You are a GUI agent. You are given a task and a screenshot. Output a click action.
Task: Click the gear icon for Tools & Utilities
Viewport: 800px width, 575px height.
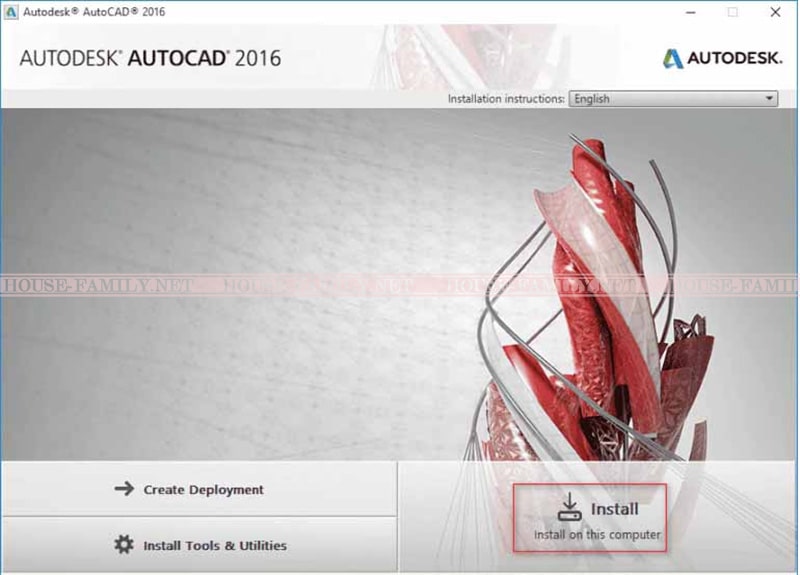pos(124,544)
